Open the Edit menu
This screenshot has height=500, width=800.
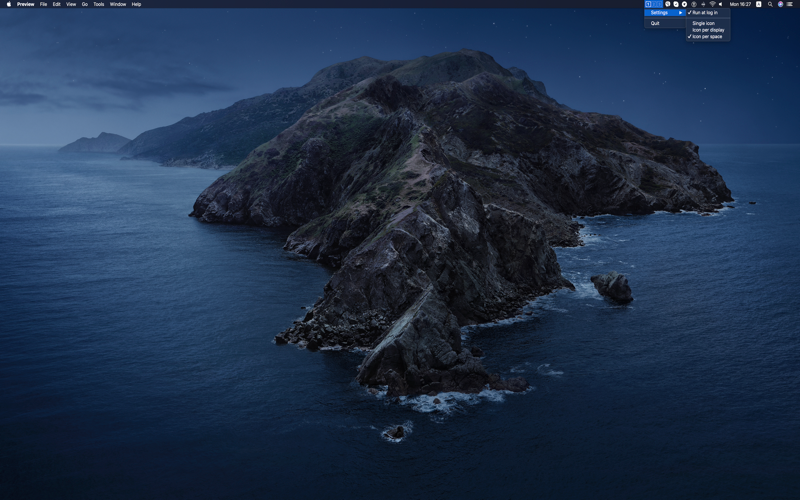point(57,4)
